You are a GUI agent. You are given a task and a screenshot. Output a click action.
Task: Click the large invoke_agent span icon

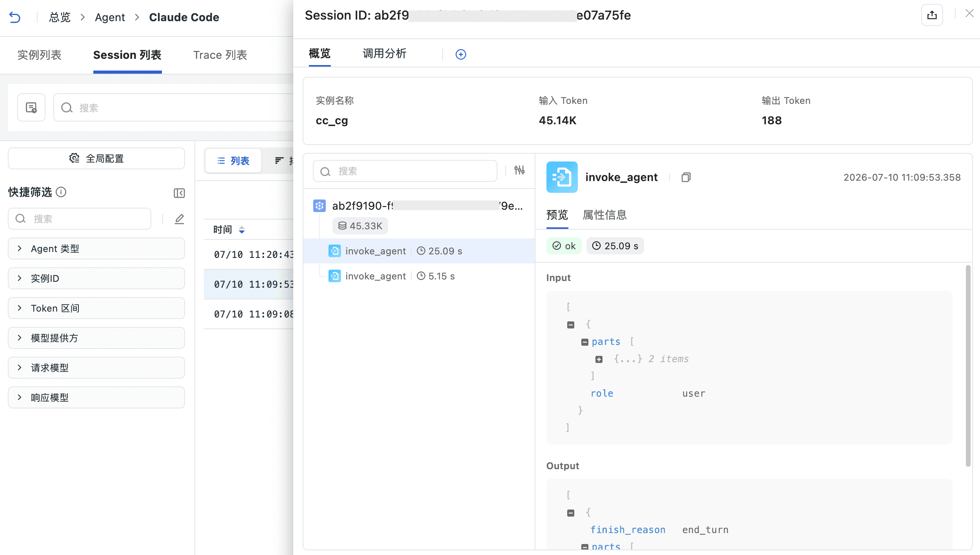pos(562,177)
